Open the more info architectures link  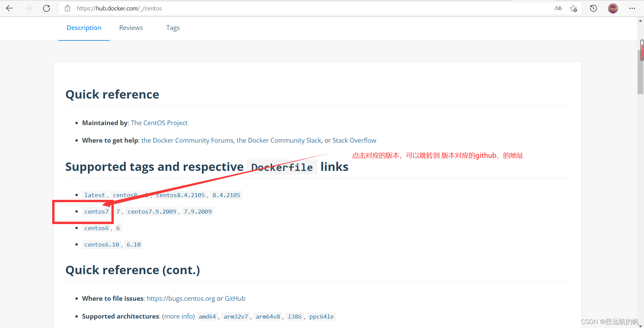[178, 316]
